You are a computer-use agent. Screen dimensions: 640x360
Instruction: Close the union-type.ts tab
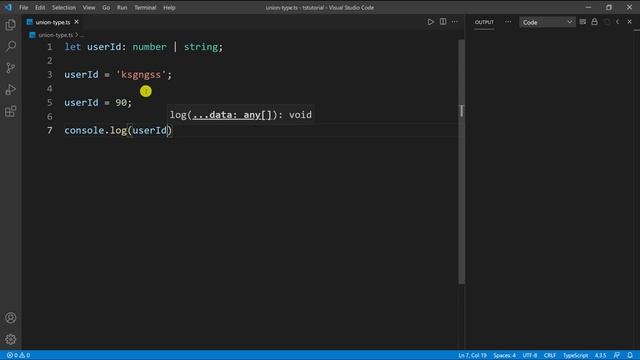(76, 22)
